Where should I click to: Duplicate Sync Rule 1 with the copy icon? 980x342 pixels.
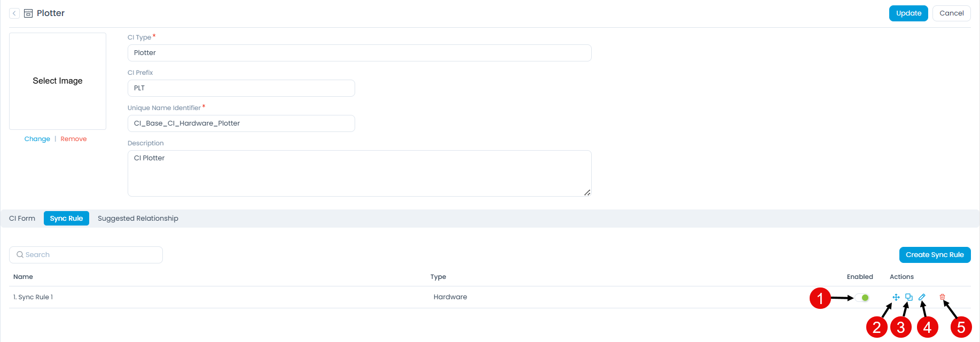[x=909, y=297]
